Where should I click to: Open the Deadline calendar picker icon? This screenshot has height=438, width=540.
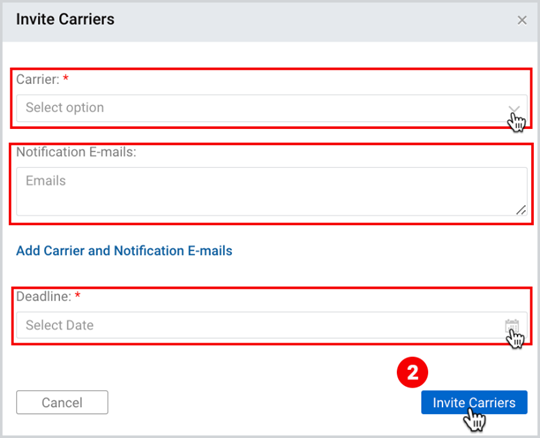click(512, 325)
